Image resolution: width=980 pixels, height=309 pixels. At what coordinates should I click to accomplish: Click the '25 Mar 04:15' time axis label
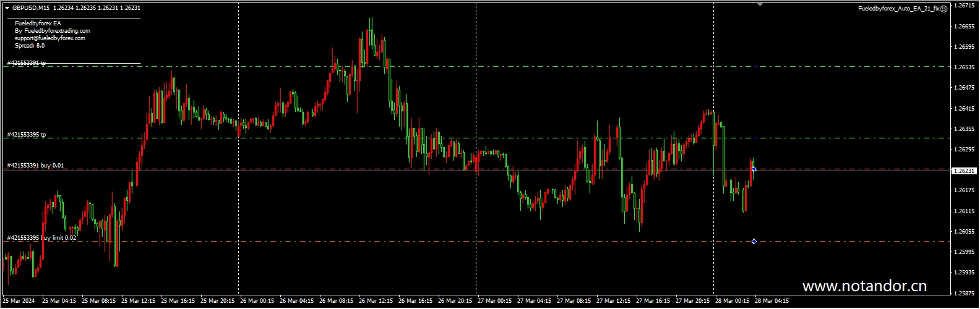[x=59, y=301]
